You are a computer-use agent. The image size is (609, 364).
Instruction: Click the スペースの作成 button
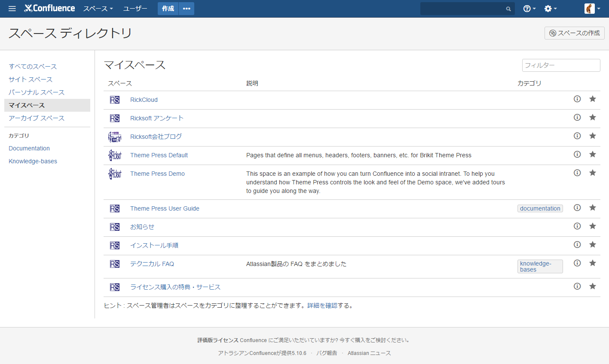point(575,33)
